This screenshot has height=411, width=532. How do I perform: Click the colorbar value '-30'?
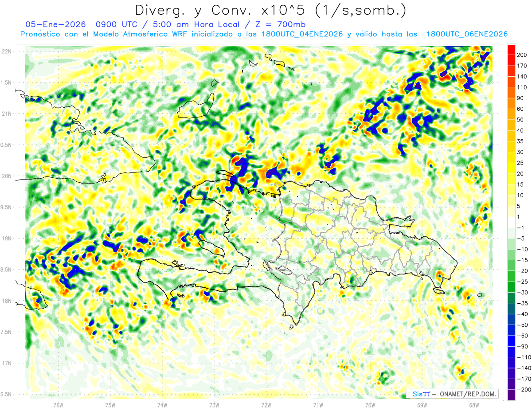click(524, 292)
